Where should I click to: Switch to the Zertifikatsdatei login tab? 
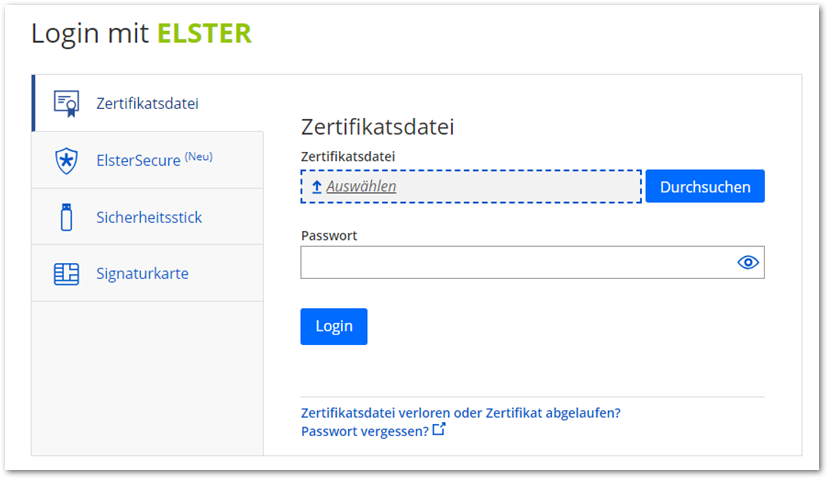point(147,103)
